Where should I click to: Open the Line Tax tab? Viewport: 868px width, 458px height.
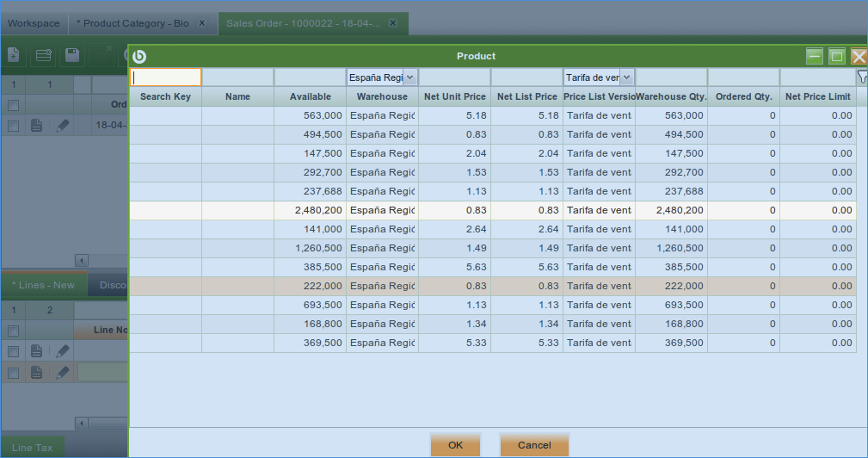pos(33,448)
